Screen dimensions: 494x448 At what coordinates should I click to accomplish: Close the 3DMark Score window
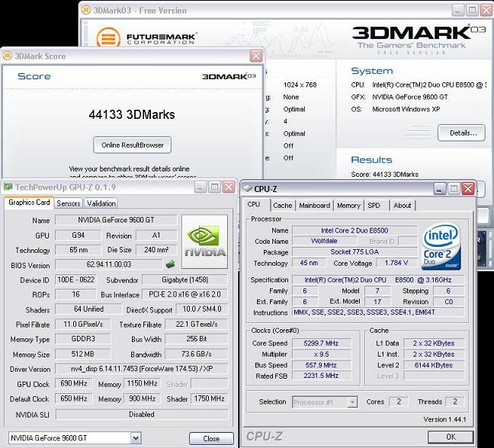click(256, 56)
